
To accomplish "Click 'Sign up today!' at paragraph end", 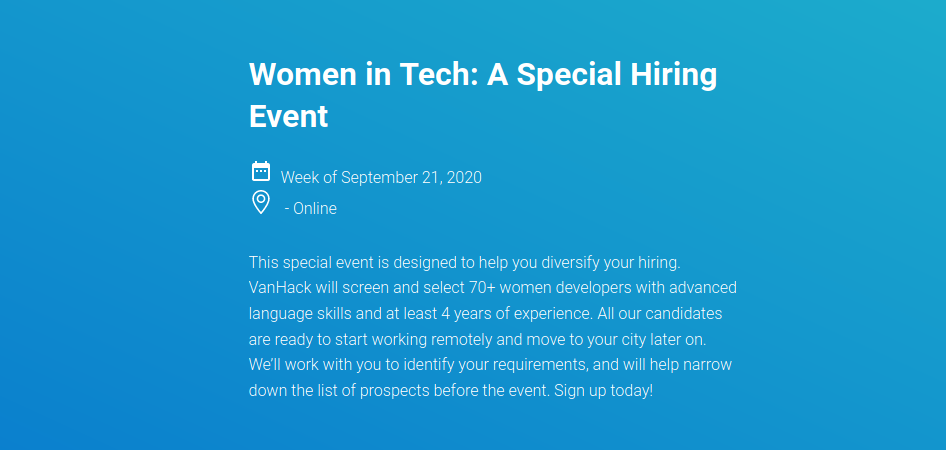I will point(603,390).
